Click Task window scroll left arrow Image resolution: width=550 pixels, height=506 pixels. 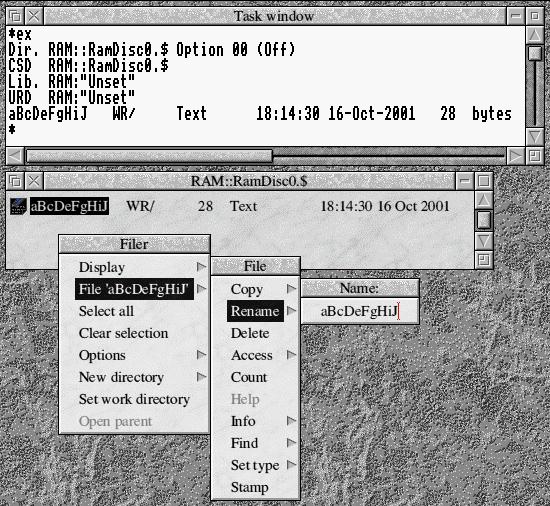(x=15, y=156)
